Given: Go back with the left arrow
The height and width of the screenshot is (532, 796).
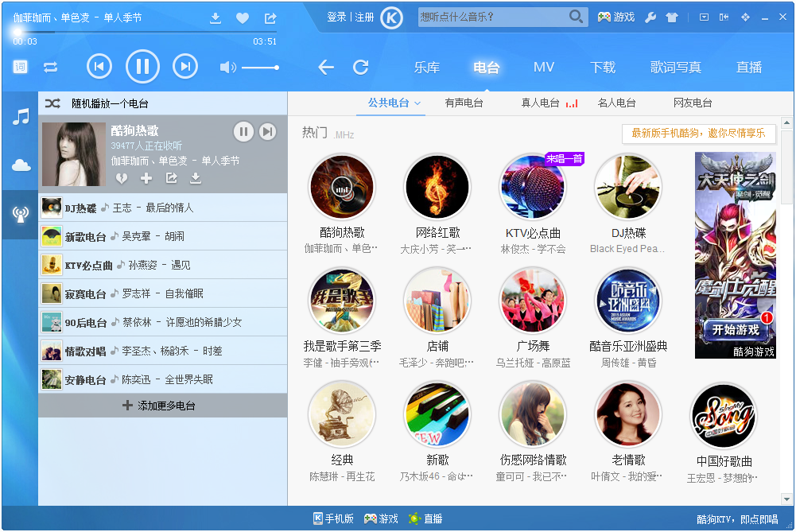Looking at the screenshot, I should click(326, 67).
